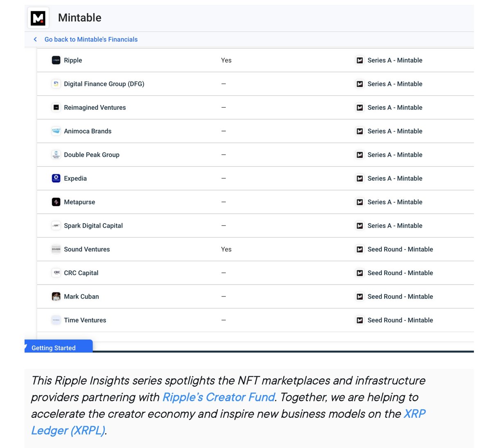Open Seed Round - Mintable for Time Ventures

[400, 320]
